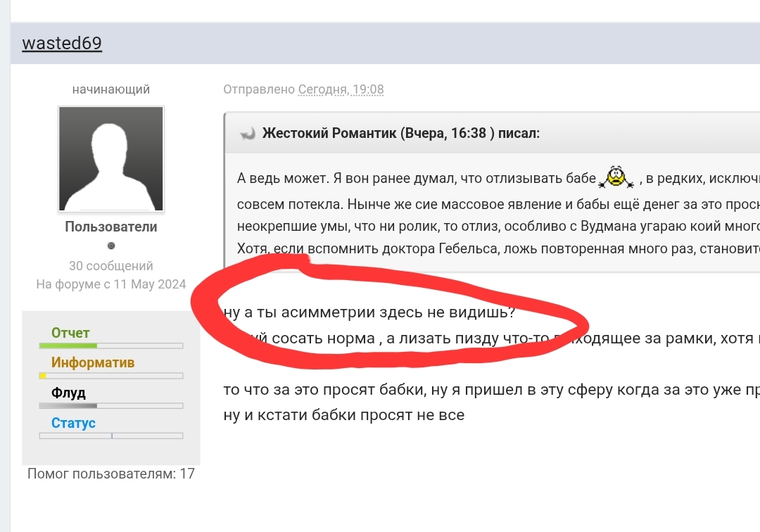Click the На форуме с 11 May 2024 text

pos(111,284)
